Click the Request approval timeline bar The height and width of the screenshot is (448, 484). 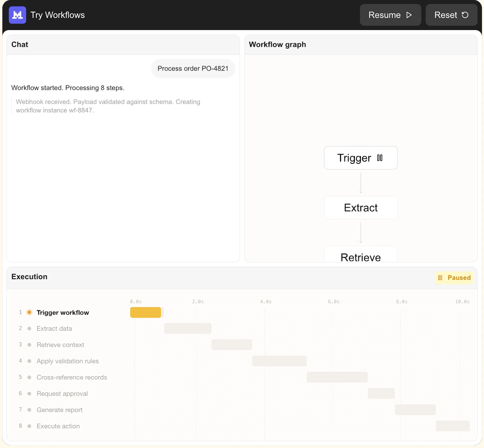tap(381, 394)
